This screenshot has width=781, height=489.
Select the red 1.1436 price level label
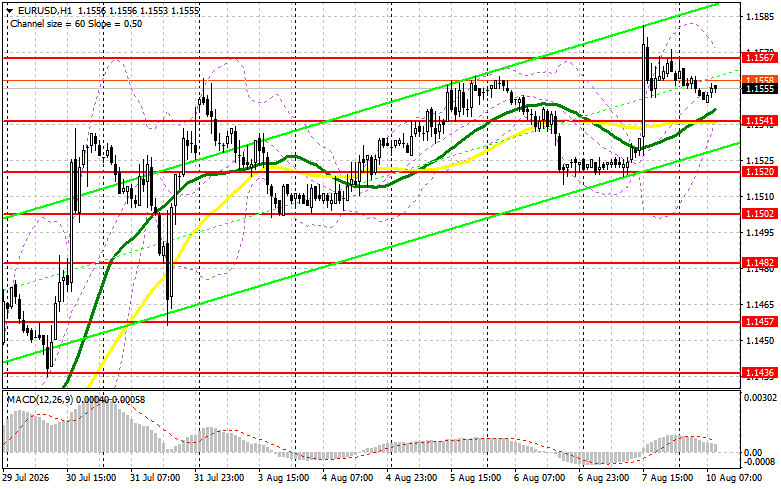759,372
